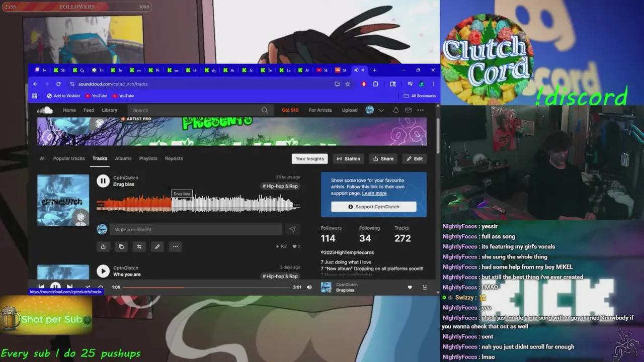Click the profile Share button

pyautogui.click(x=383, y=159)
